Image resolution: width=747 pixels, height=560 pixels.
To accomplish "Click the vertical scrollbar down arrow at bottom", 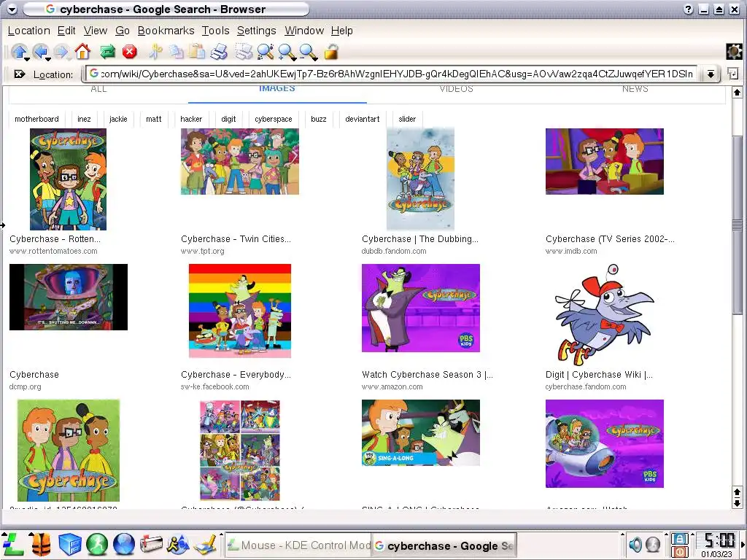I will (737, 503).
